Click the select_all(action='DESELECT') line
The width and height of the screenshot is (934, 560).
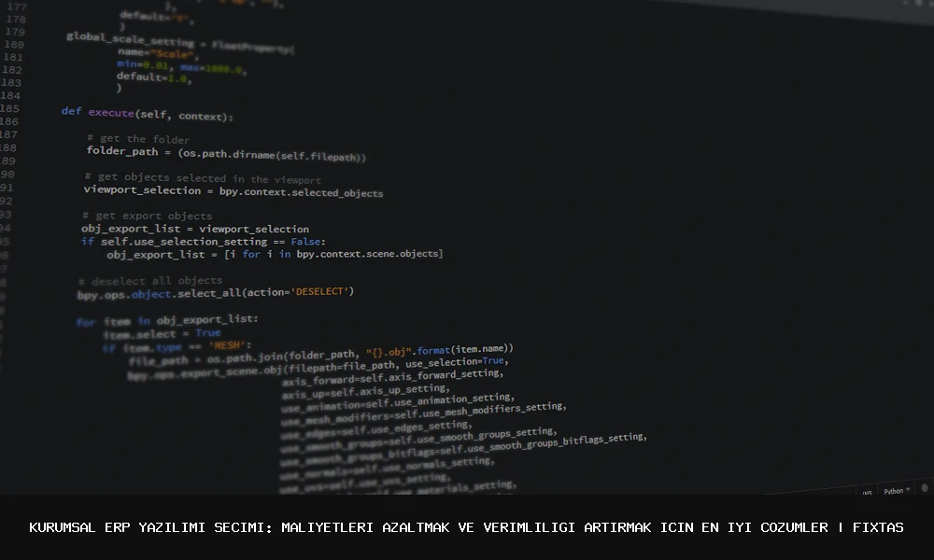pyautogui.click(x=216, y=293)
